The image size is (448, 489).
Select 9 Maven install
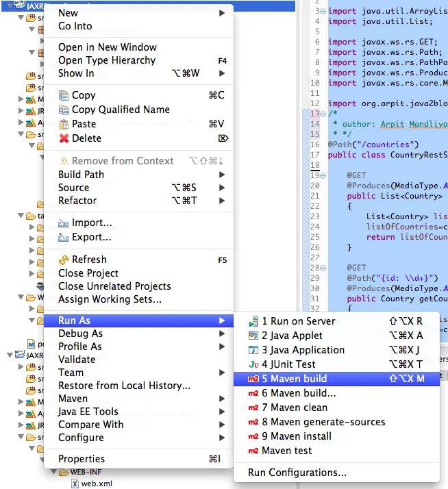[336, 436]
